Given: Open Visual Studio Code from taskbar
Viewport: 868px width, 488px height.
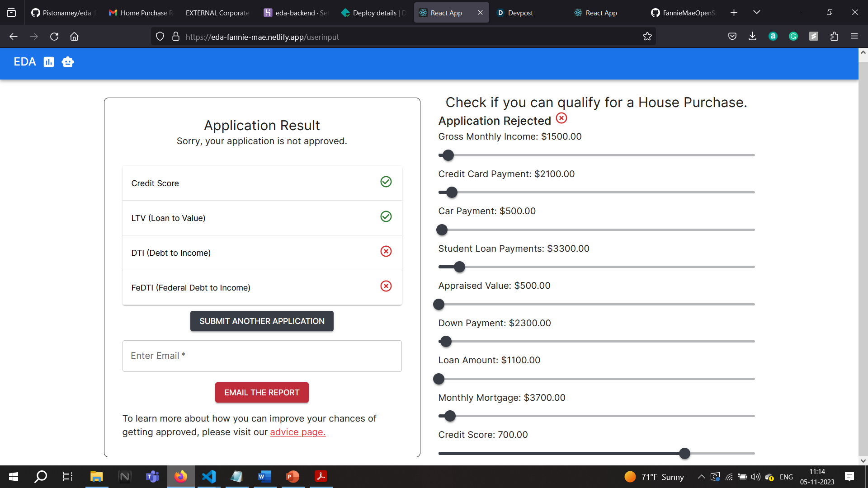Looking at the screenshot, I should pyautogui.click(x=209, y=476).
